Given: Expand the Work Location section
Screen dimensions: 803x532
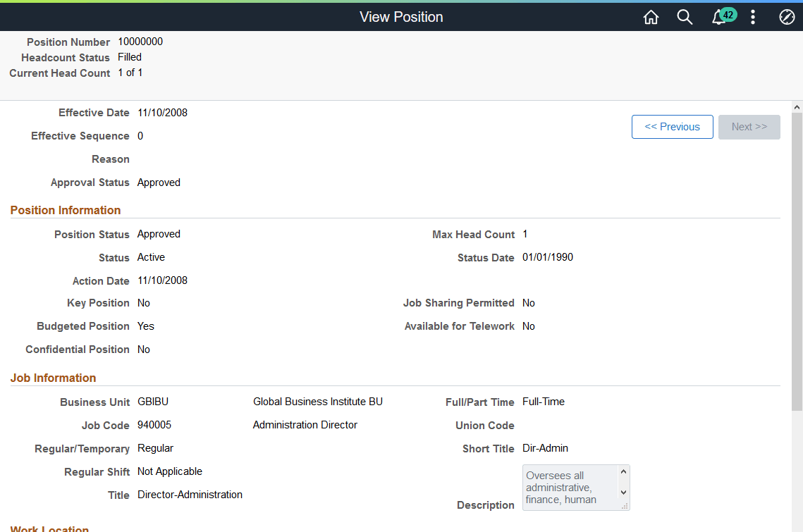Looking at the screenshot, I should pos(49,528).
